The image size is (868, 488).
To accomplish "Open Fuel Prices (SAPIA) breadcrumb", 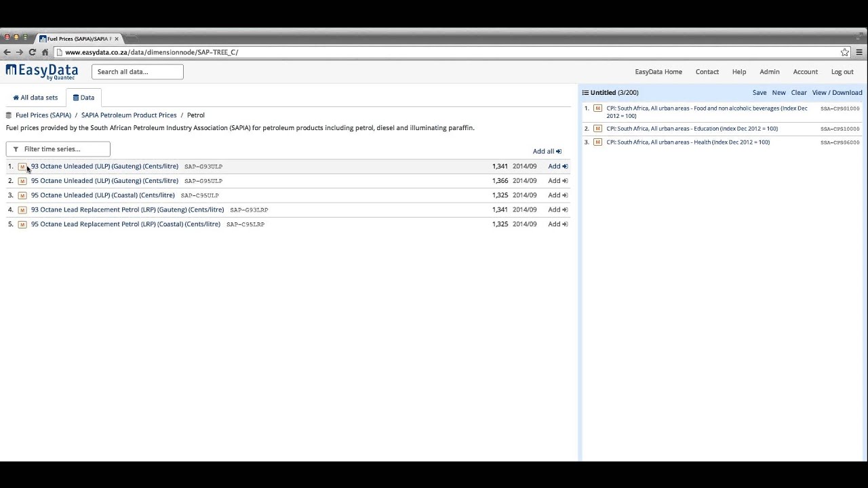I will coord(43,115).
